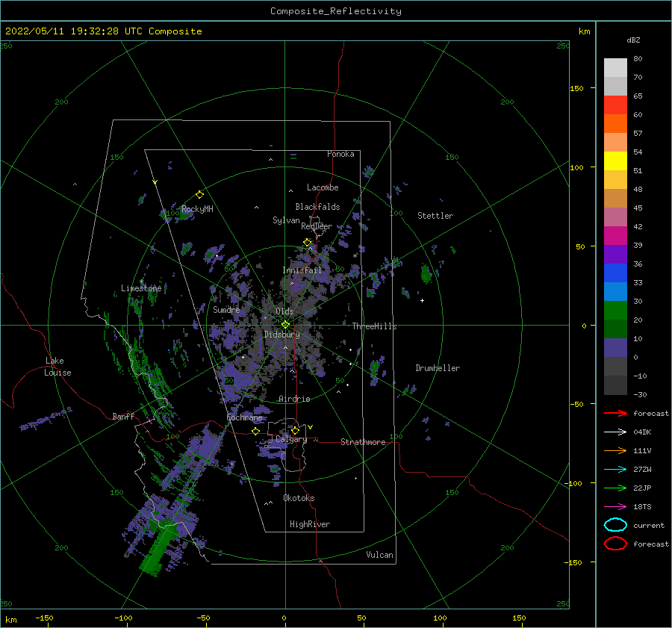The width and height of the screenshot is (672, 628).
Task: Click the orange 111V arrow icon
Action: coord(615,450)
